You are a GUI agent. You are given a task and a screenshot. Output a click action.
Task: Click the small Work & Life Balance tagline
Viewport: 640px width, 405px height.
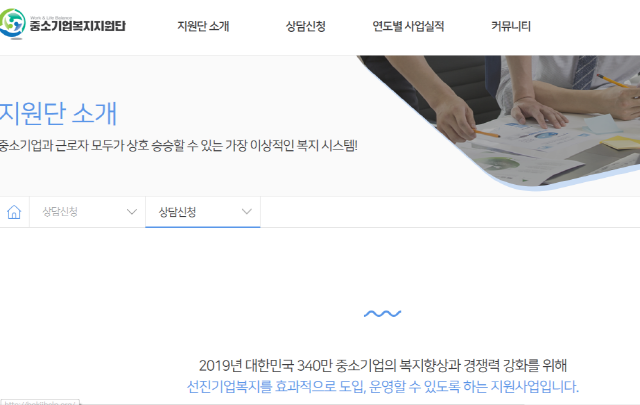[51, 18]
